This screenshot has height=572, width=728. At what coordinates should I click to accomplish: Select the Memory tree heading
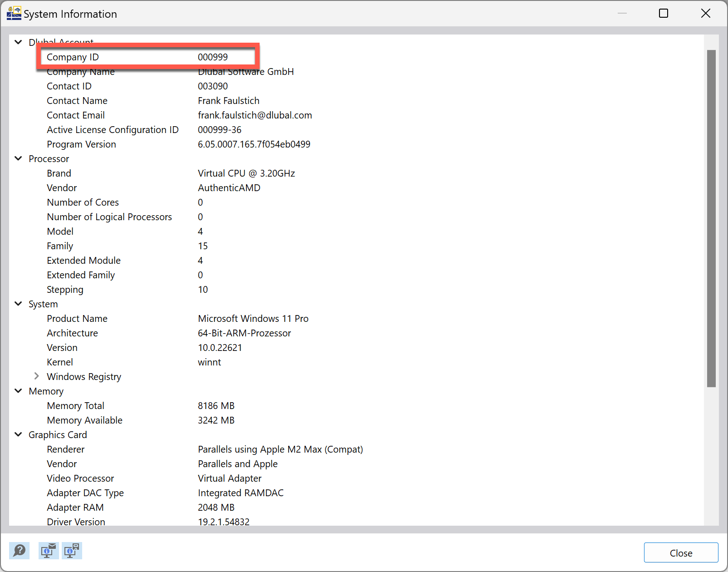click(x=46, y=391)
